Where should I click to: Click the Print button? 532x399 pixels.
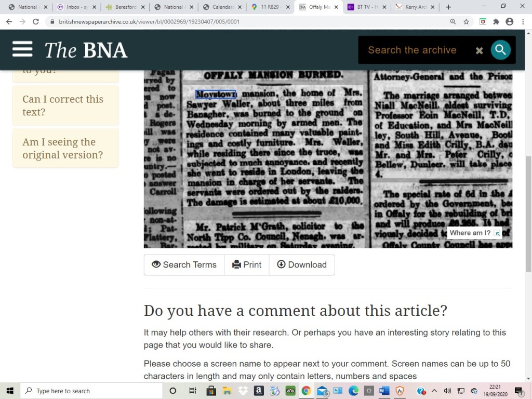tap(247, 264)
